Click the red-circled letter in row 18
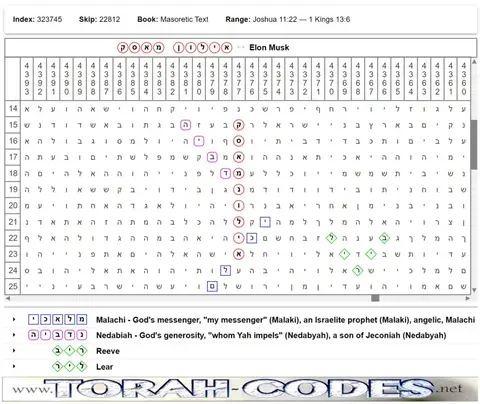Image resolution: width=480 pixels, height=404 pixels. 239,173
